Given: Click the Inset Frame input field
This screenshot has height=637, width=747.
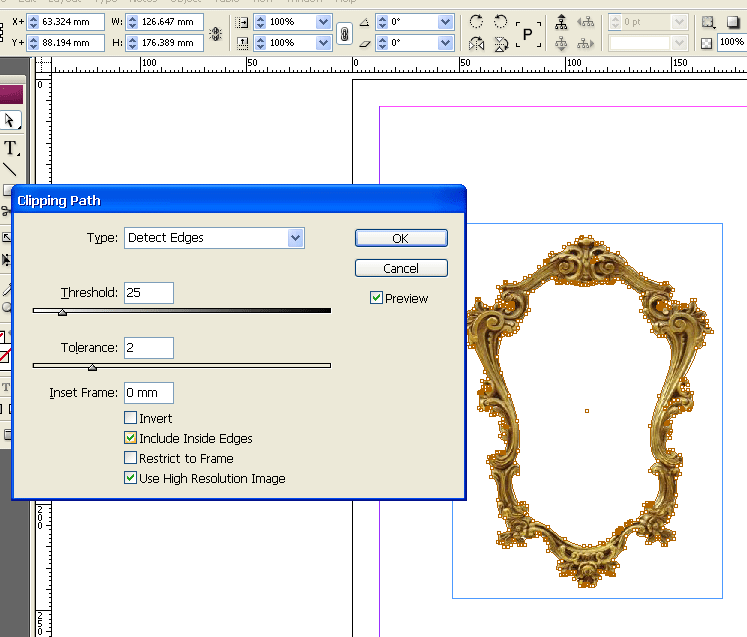Looking at the screenshot, I should tap(148, 393).
